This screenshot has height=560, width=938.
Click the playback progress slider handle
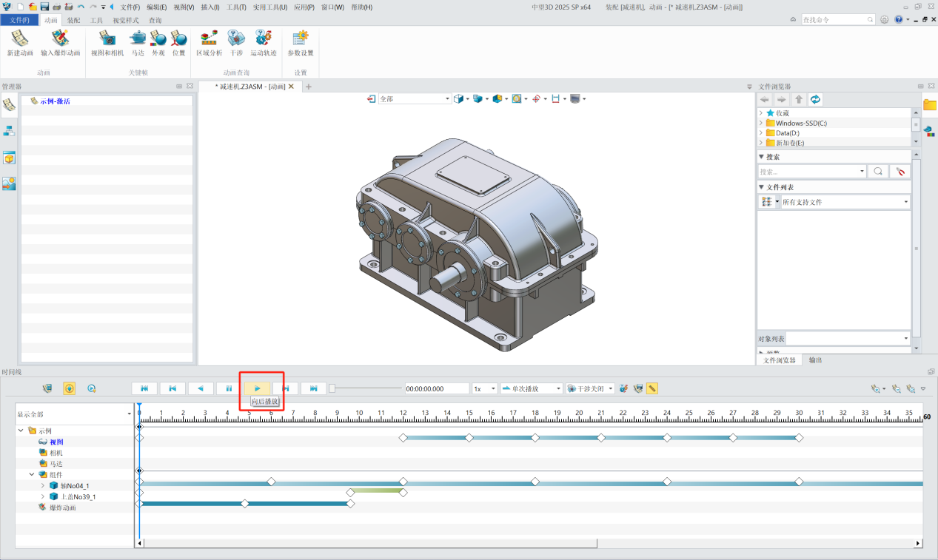(x=332, y=388)
